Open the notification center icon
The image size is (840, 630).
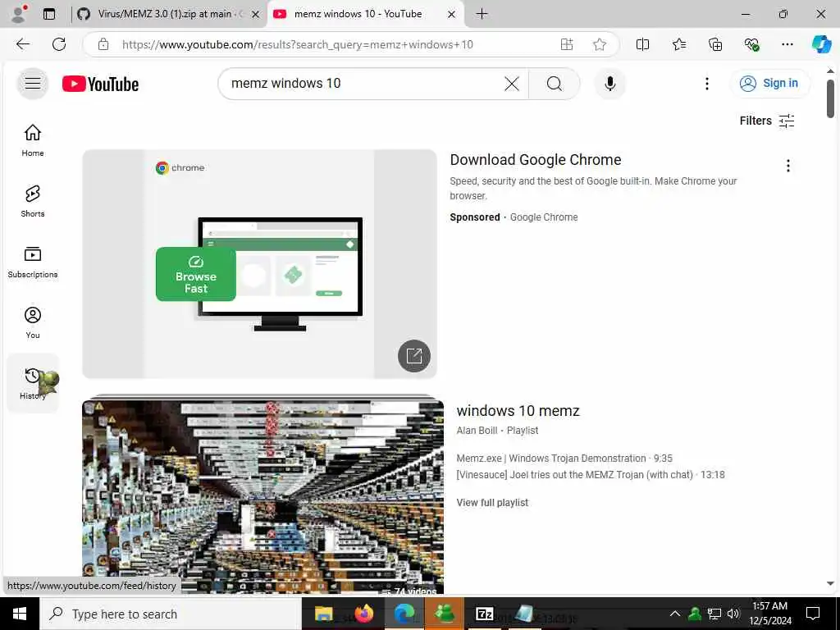pos(813,614)
